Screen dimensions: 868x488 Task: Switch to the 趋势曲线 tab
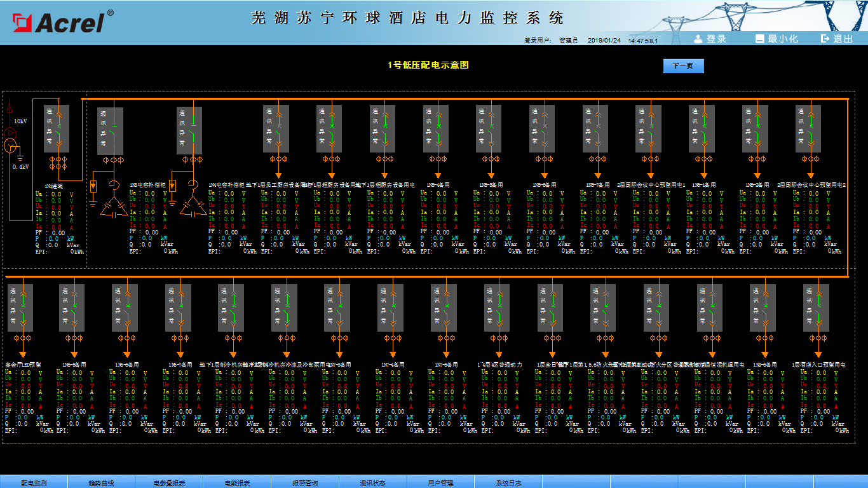point(102,483)
